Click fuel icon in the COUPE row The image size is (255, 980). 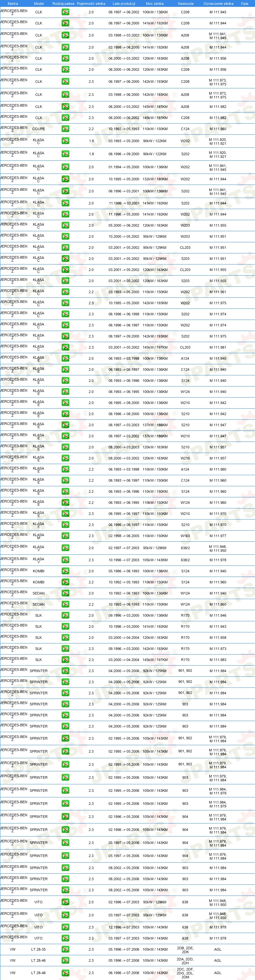[66, 128]
